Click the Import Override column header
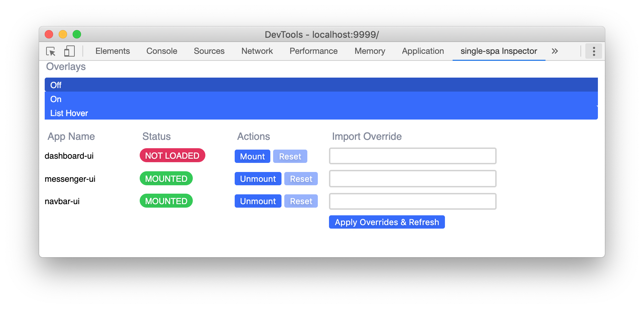Image resolution: width=644 pixels, height=309 pixels. [367, 136]
